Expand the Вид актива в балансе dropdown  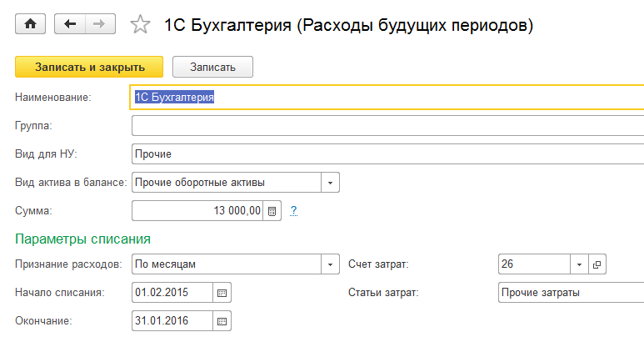tap(331, 182)
